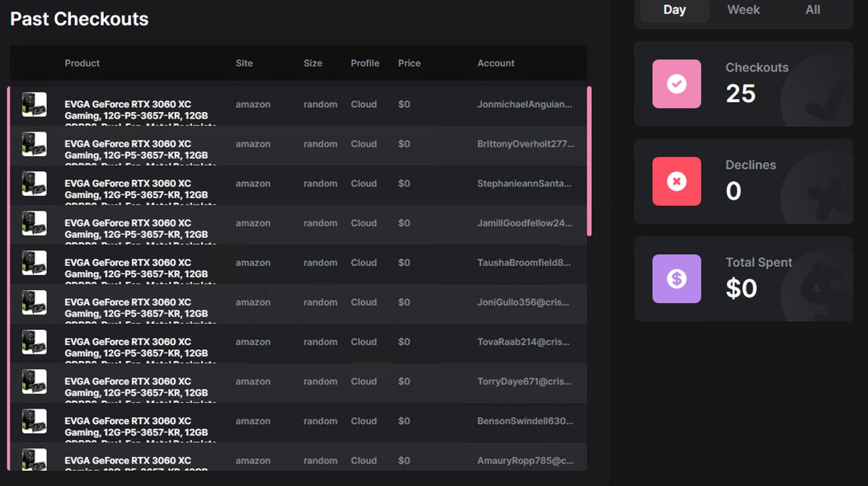Select account BrittonyOverholt277... cell
The image size is (868, 486).
(526, 144)
